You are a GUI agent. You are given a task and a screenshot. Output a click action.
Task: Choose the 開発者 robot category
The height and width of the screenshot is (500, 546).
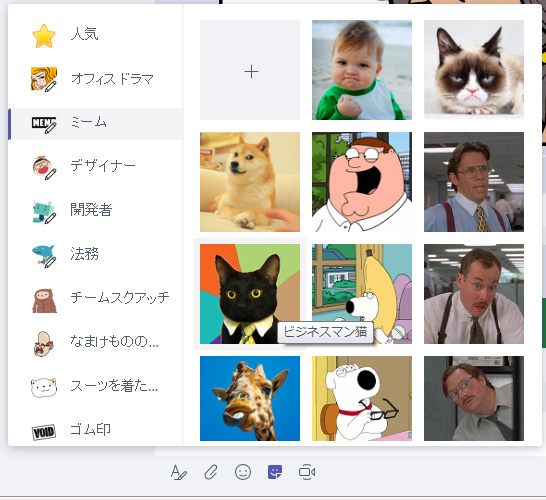click(x=95, y=210)
